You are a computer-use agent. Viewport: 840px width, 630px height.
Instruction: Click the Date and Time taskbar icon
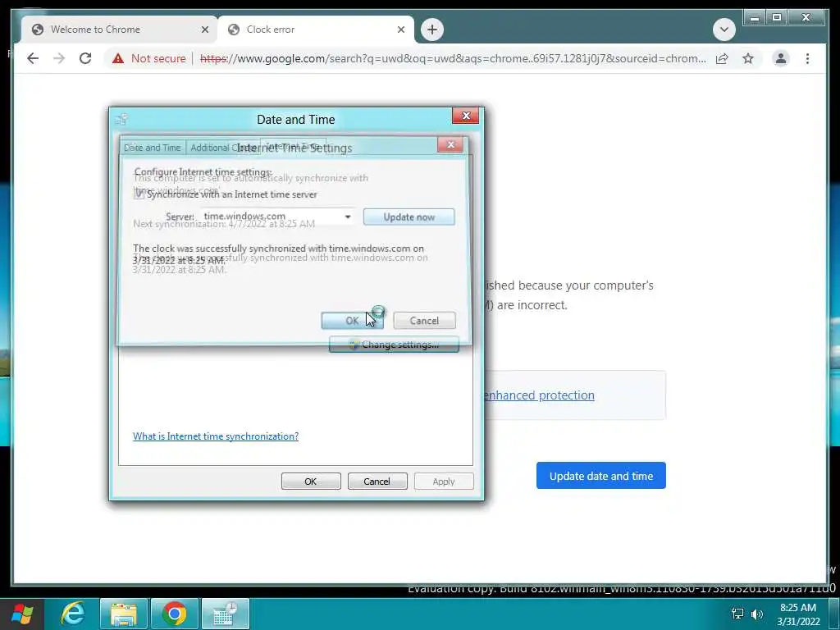(x=225, y=614)
